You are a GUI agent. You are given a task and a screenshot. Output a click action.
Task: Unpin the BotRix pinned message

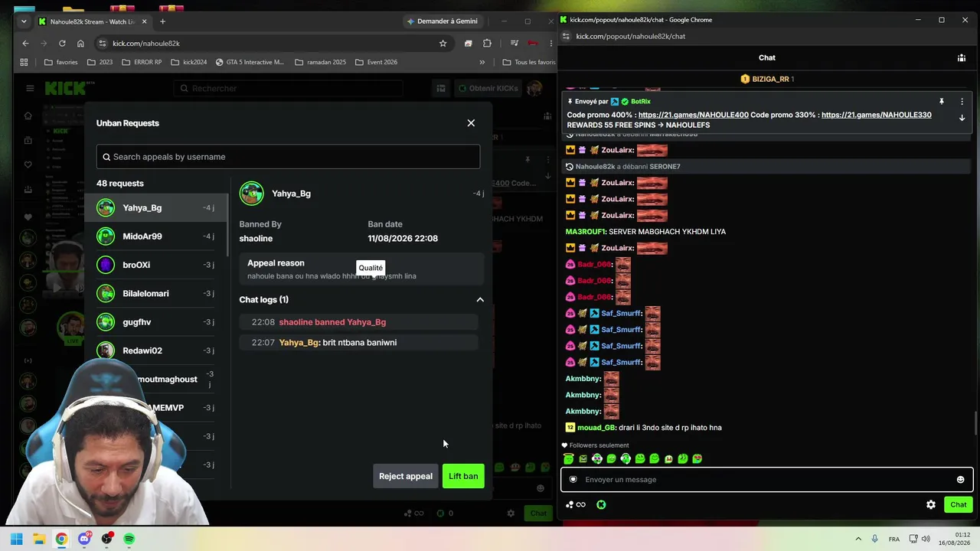pos(941,101)
